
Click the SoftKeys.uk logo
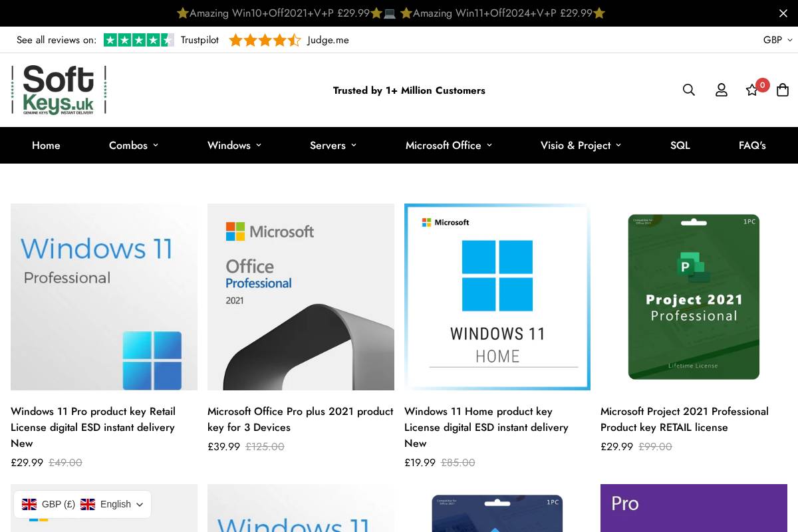(59, 90)
